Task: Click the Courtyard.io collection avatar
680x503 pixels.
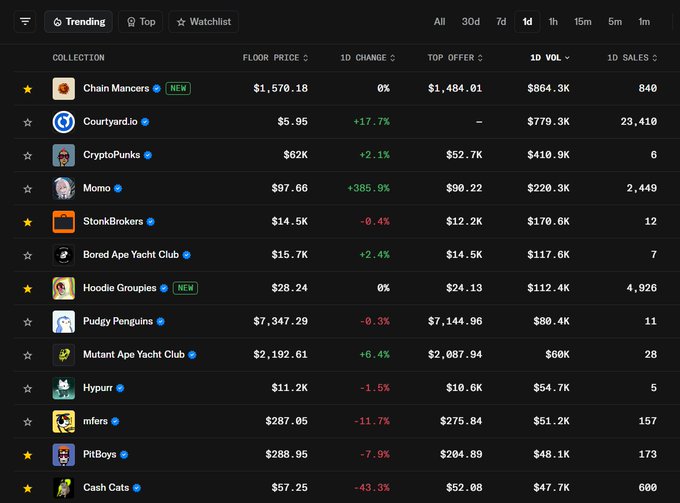Action: pyautogui.click(x=64, y=122)
